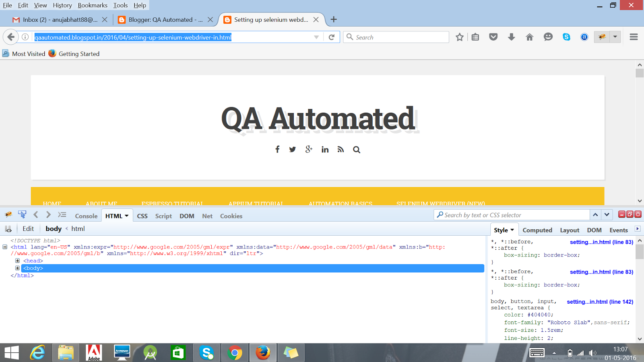
Task: Collapse the html node in the tree
Action: pyautogui.click(x=5, y=247)
